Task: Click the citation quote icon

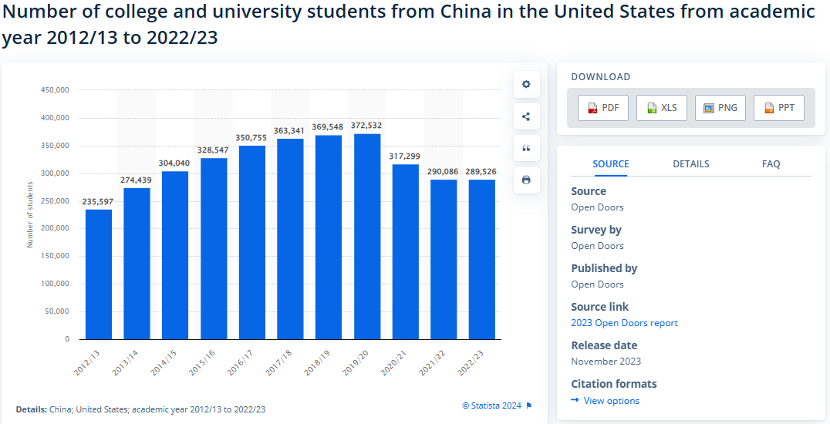Action: (x=526, y=148)
